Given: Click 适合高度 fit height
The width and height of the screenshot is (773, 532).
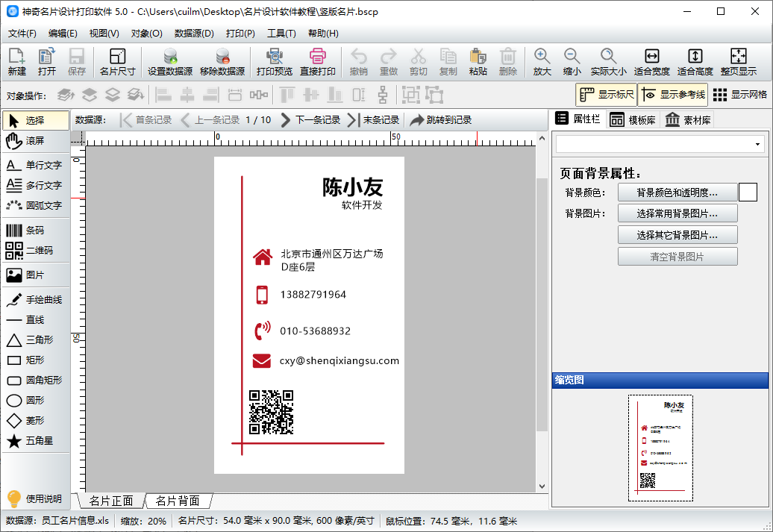Looking at the screenshot, I should (695, 62).
